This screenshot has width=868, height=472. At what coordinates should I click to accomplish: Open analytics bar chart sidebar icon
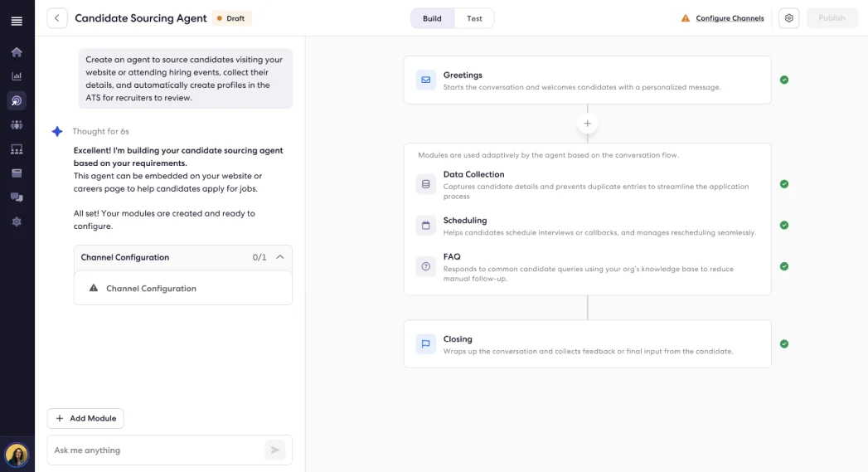[17, 76]
